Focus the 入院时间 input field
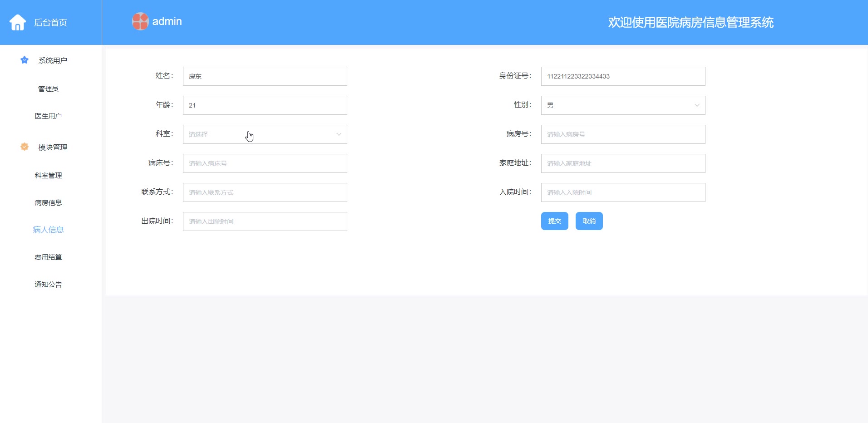Viewport: 868px width, 423px height. [x=623, y=192]
